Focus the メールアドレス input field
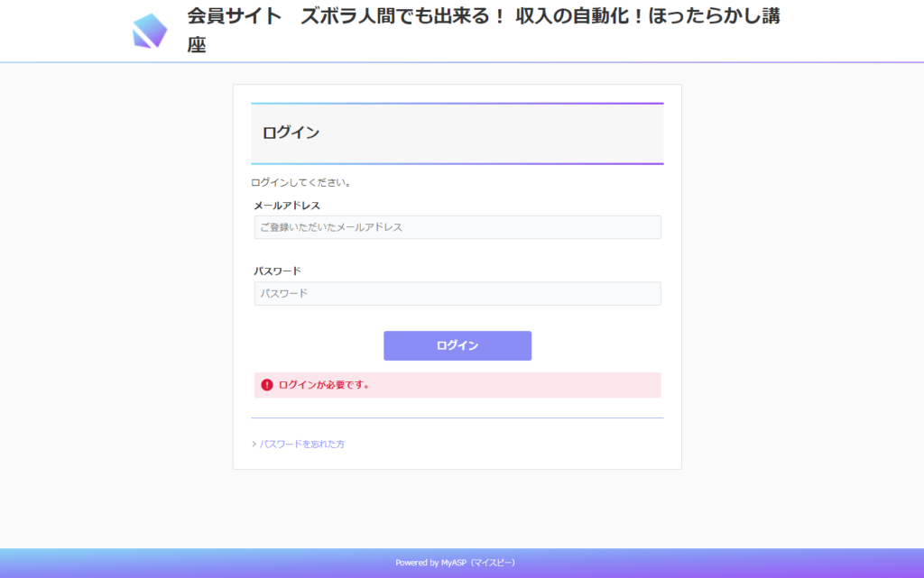 click(457, 227)
